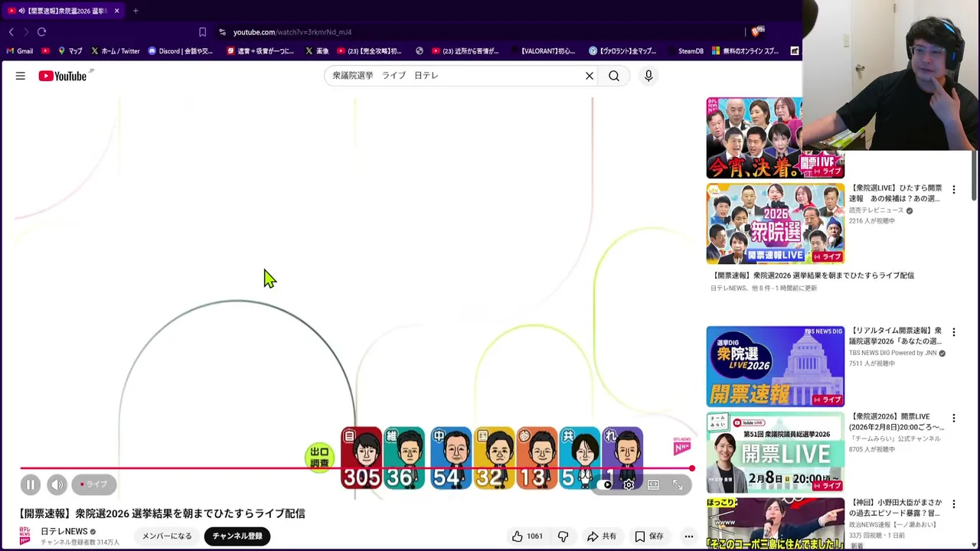Open the Brave shields icon
The width and height of the screenshot is (980, 551).
click(x=757, y=31)
